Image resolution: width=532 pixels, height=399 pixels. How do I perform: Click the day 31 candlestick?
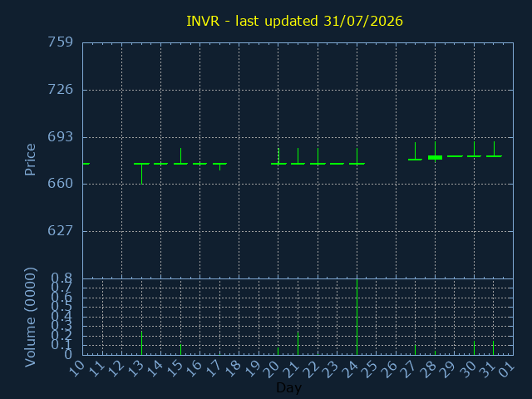pyautogui.click(x=494, y=150)
